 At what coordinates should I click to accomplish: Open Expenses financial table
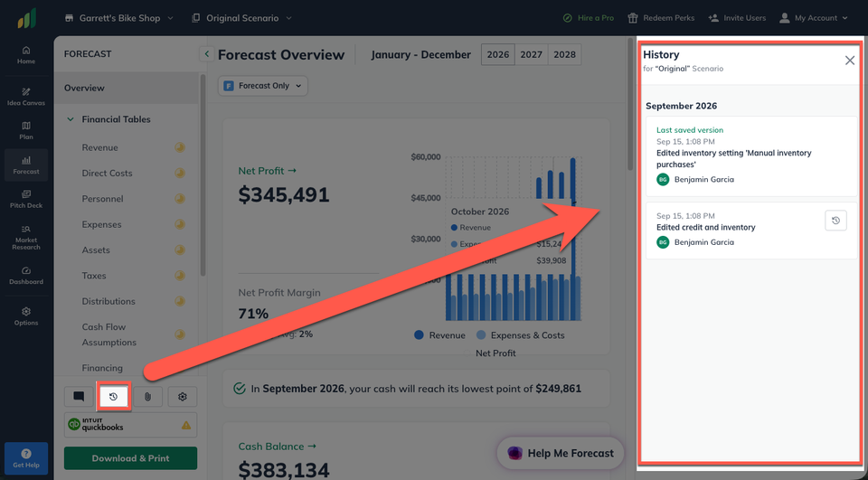tap(101, 224)
